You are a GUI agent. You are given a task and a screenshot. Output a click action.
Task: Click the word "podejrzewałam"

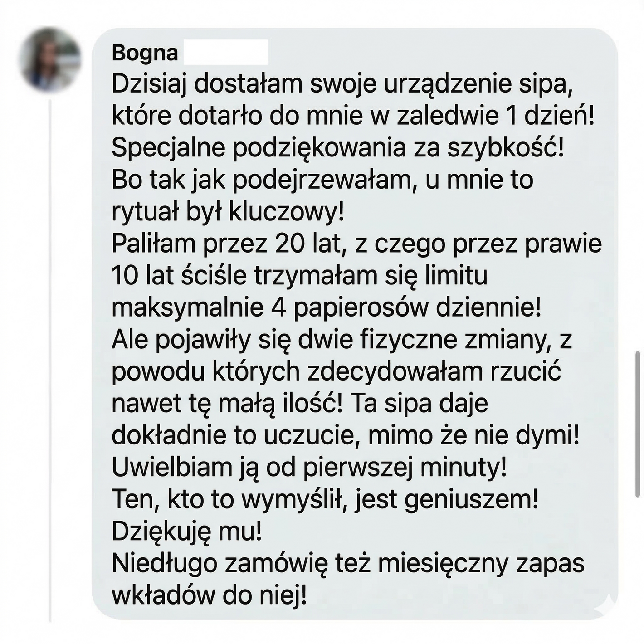(x=322, y=180)
